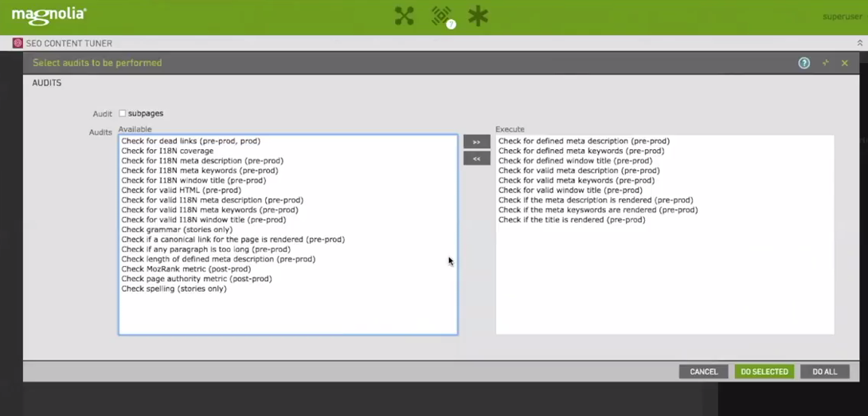Open the superuser account menu

pyautogui.click(x=842, y=17)
